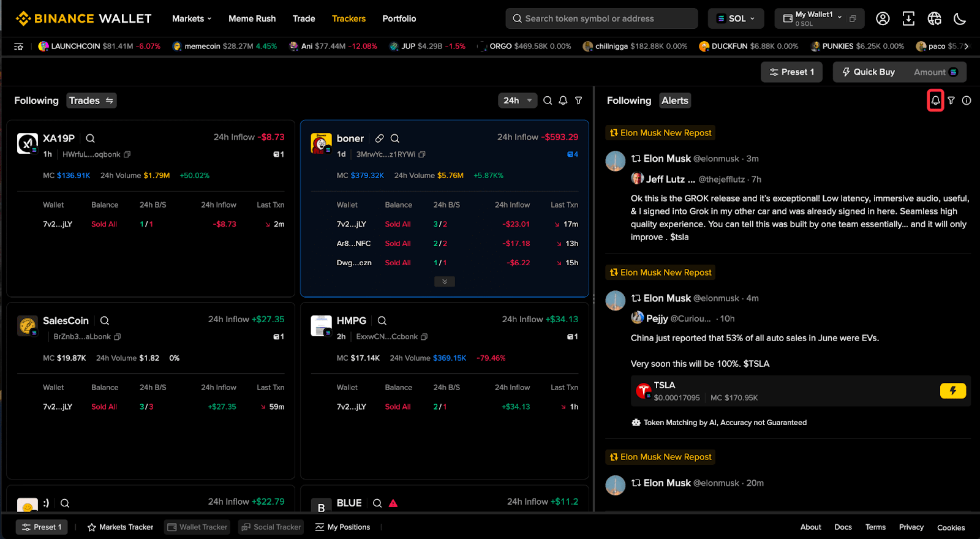Click JUP $4.29B ticker entry
Screen dimensions: 980x539
tap(427, 46)
